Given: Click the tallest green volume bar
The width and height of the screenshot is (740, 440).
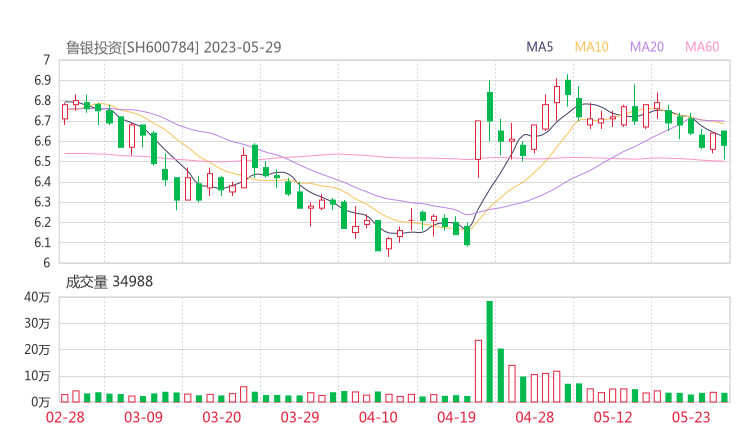Looking at the screenshot, I should click(x=489, y=352).
